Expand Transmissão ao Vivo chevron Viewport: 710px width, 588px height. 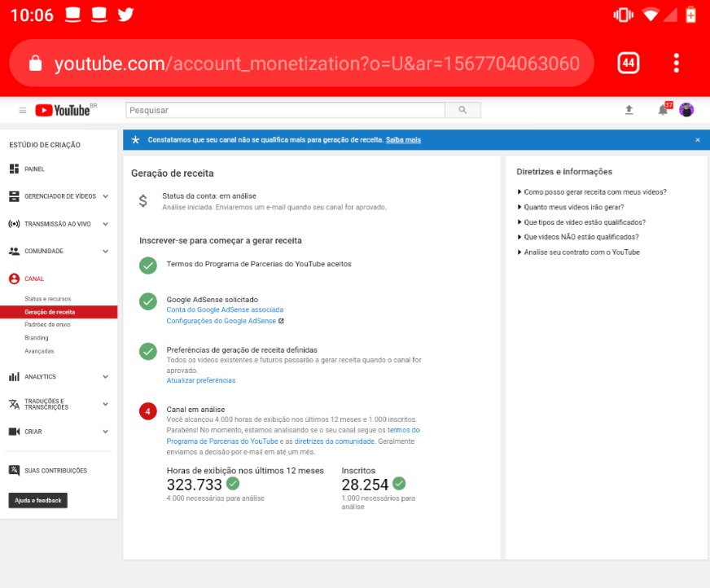point(106,224)
